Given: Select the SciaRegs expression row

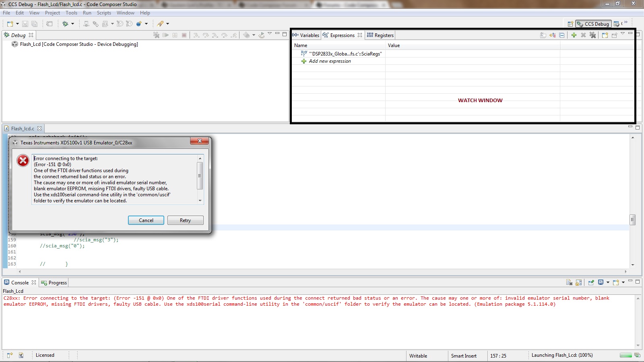Looking at the screenshot, I should [x=345, y=53].
